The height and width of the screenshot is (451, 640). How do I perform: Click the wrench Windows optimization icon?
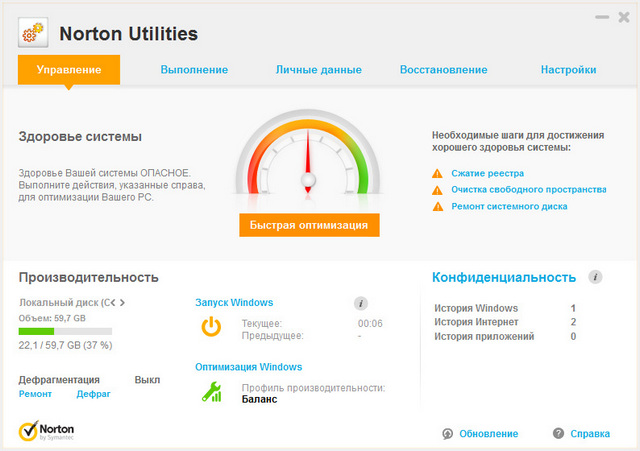click(x=211, y=391)
